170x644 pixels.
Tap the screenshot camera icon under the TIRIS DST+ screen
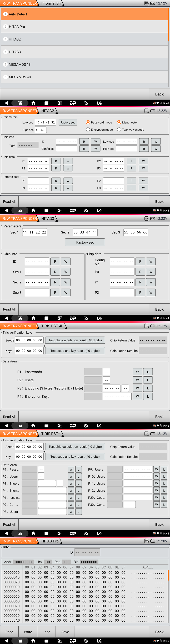(x=20, y=533)
